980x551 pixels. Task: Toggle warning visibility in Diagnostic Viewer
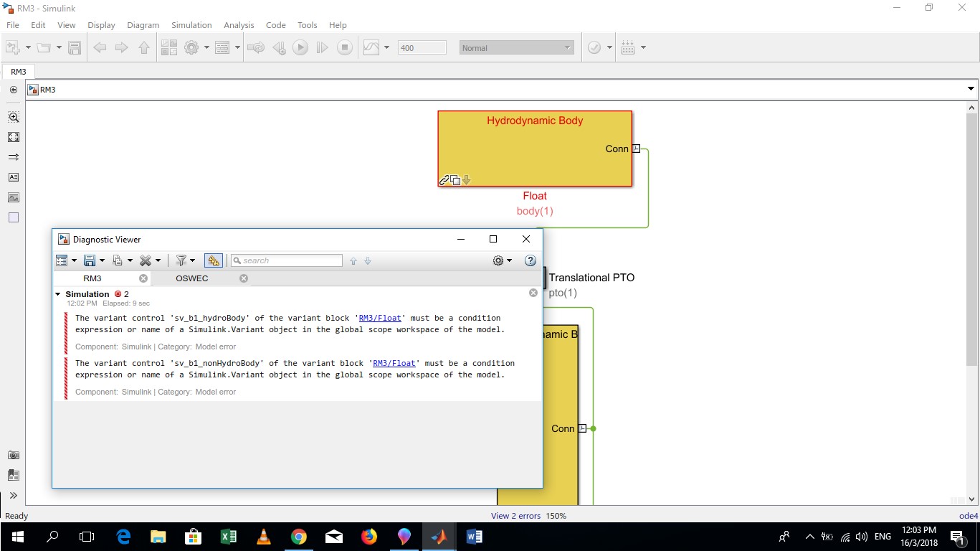click(x=213, y=260)
